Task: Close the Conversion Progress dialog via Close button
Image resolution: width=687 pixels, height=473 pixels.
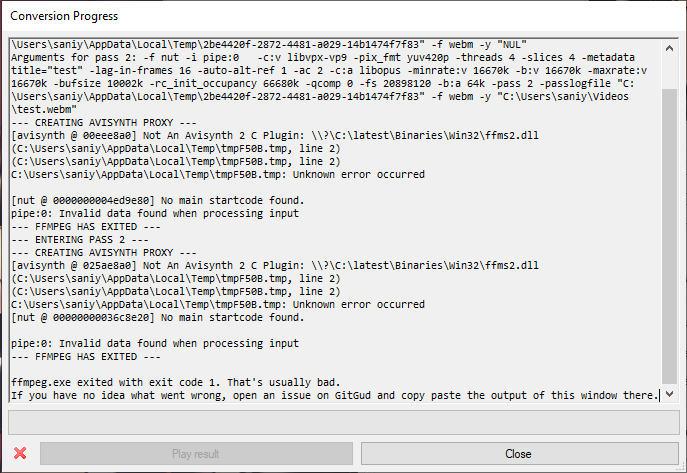Action: click(x=520, y=454)
